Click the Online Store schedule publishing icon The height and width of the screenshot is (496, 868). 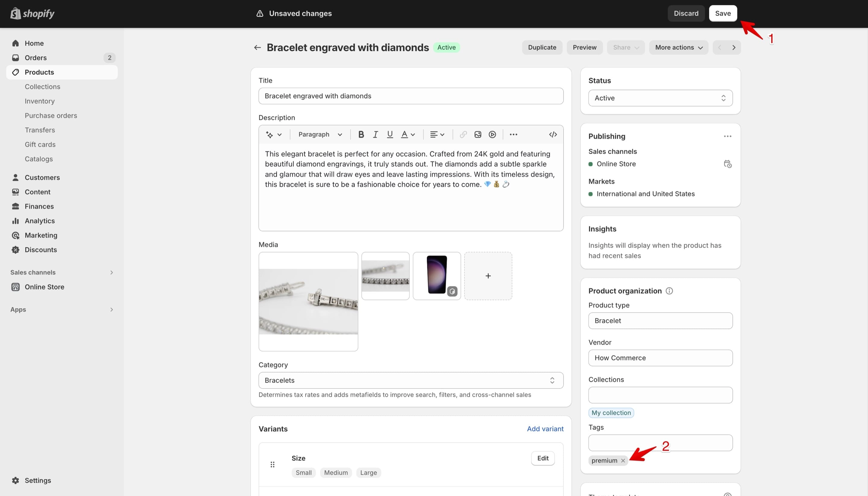728,164
